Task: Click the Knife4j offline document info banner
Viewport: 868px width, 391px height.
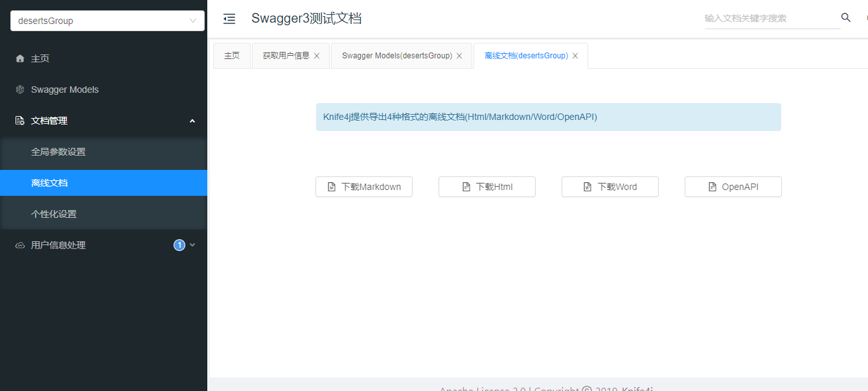Action: pos(549,117)
